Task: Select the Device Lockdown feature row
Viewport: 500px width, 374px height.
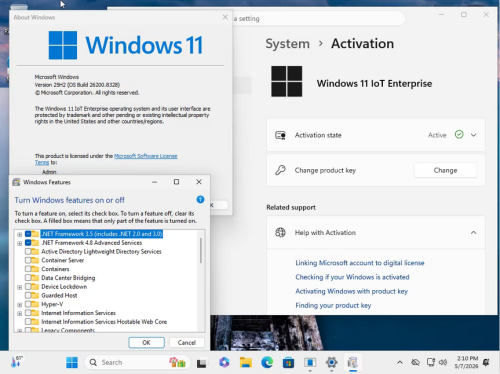Action: (64, 286)
